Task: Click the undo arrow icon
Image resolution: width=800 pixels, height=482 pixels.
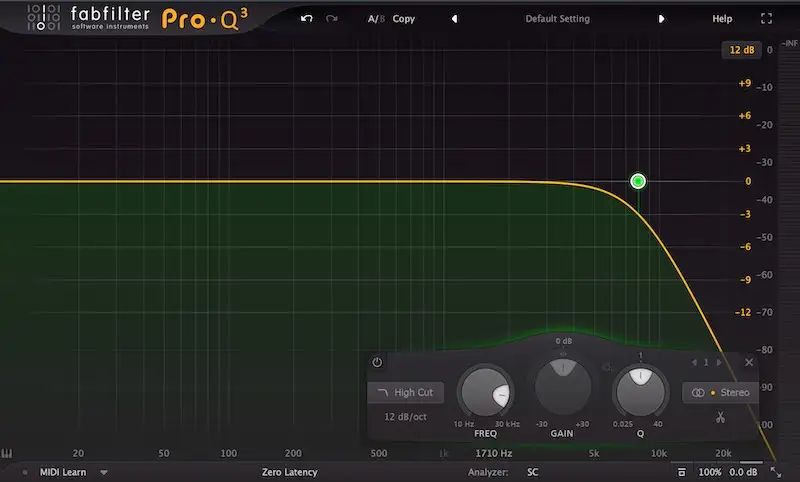Action: (307, 19)
